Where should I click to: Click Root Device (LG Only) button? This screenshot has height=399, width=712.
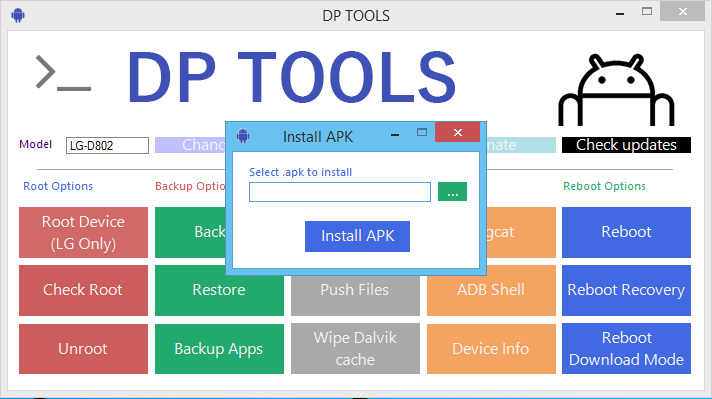[x=84, y=232]
